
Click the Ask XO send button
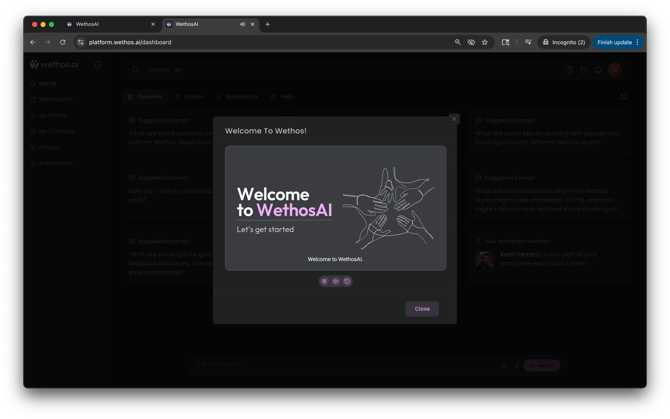(x=542, y=366)
